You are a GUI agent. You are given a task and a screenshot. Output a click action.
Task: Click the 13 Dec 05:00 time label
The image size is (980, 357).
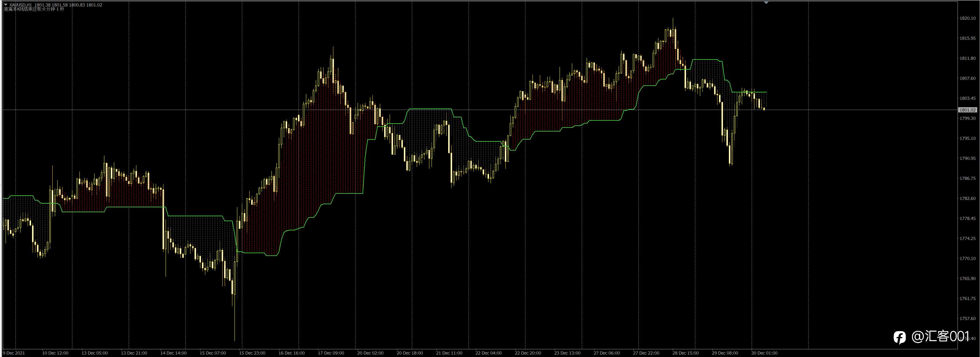click(x=94, y=353)
